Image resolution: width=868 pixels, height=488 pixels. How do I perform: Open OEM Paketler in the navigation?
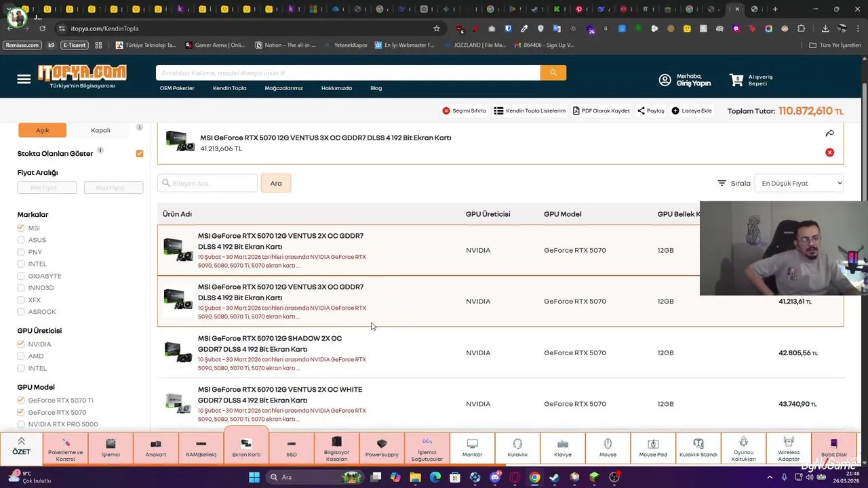coord(177,88)
